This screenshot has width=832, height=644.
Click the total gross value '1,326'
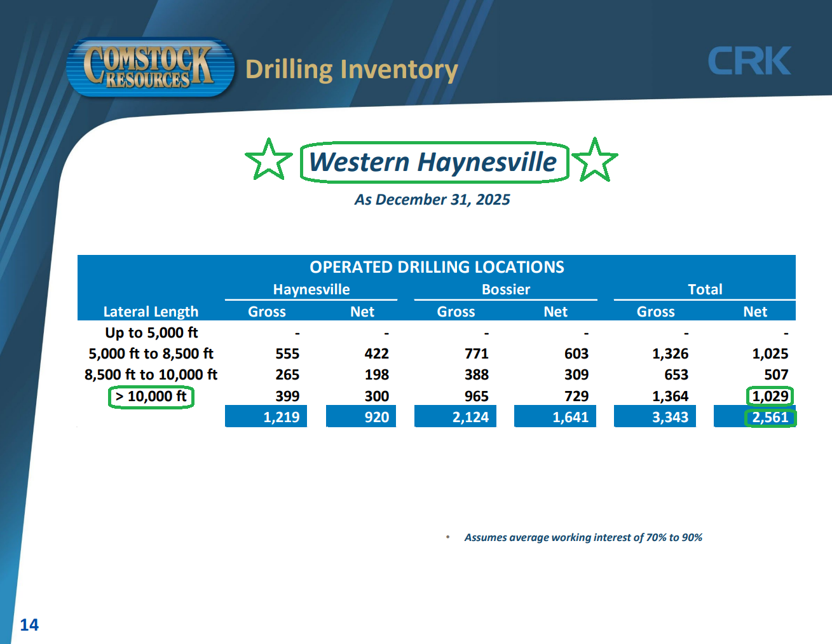(x=671, y=353)
